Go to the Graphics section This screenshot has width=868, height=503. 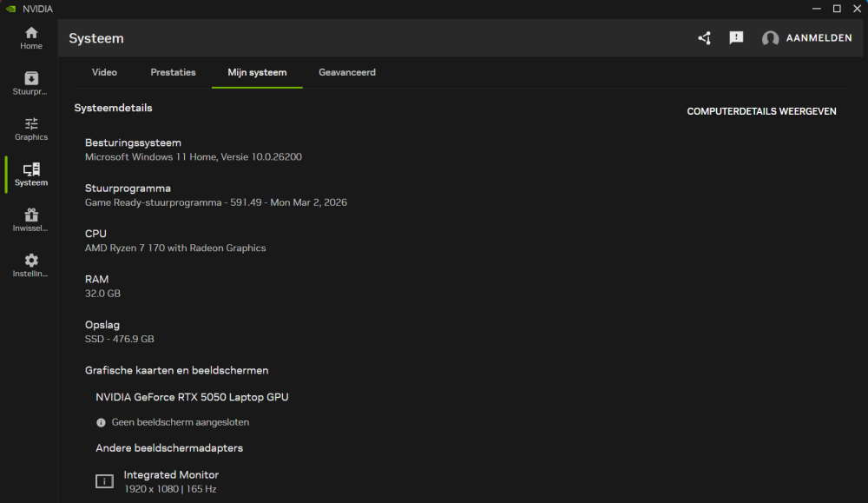[x=31, y=129]
